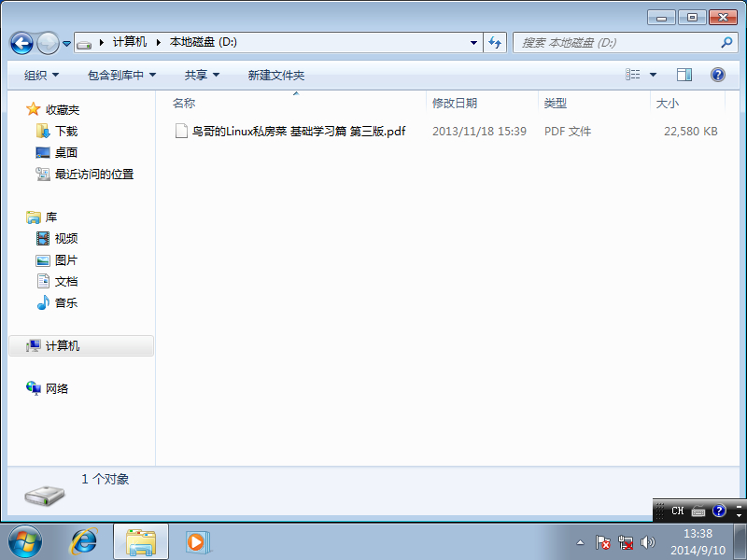Click the 最近访问的位置 icon
The width and height of the screenshot is (747, 560).
pyautogui.click(x=43, y=174)
